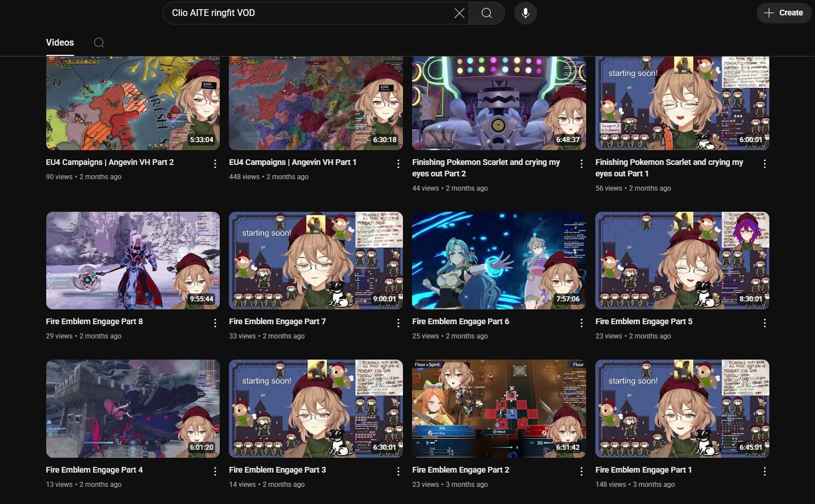
Task: Watch the Fire Emblem Engage Part 4 thumbnail
Action: pos(133,409)
